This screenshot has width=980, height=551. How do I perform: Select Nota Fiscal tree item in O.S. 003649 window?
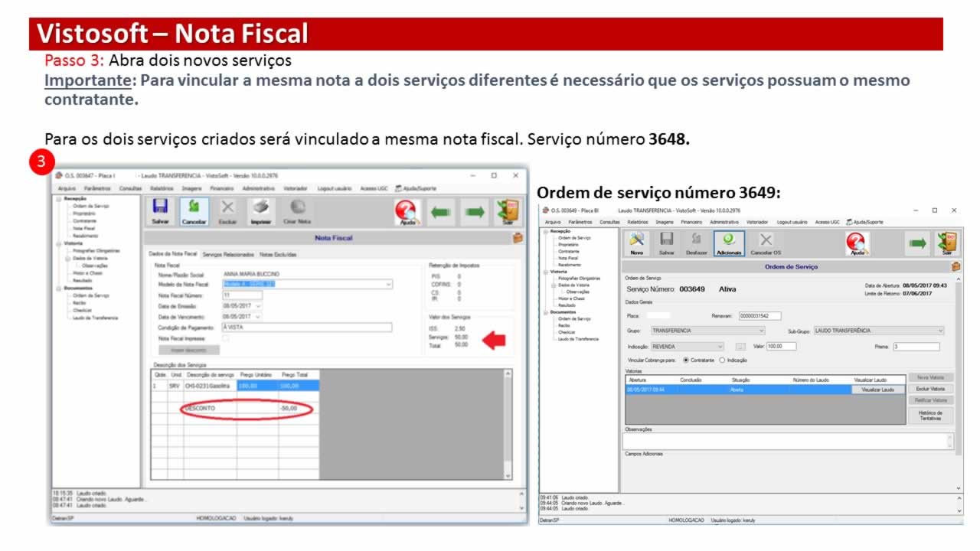(568, 258)
